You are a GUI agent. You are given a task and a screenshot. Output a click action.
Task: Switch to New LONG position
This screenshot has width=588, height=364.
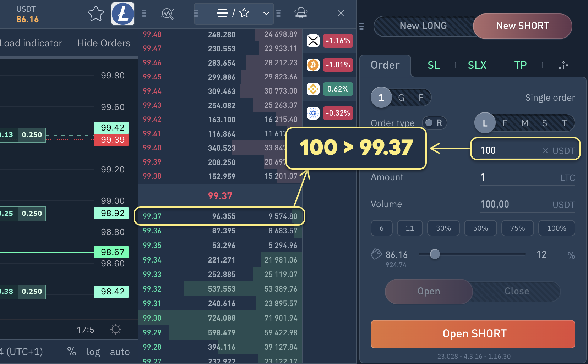(x=423, y=26)
